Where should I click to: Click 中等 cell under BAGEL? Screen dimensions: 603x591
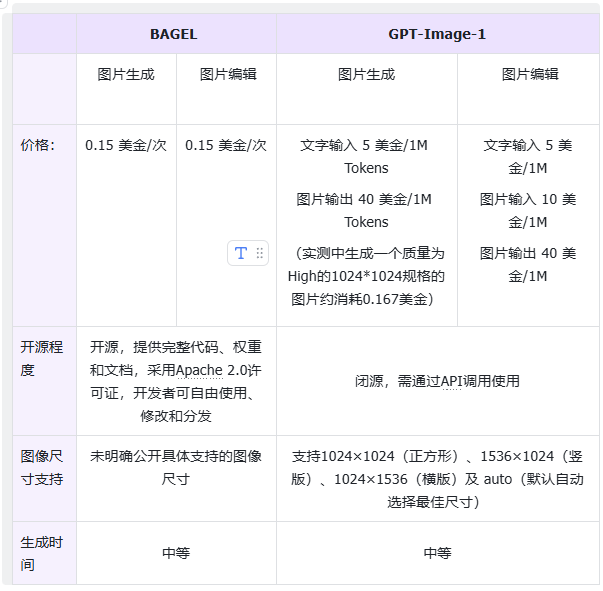pyautogui.click(x=176, y=553)
